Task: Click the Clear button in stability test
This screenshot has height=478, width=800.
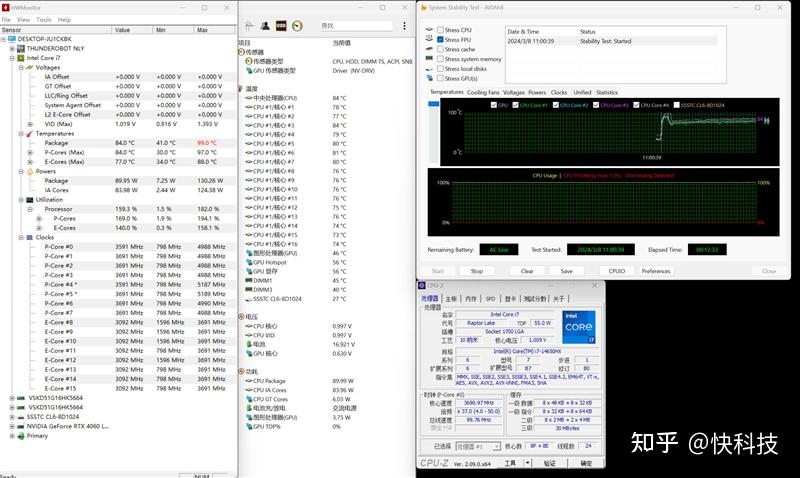Action: coord(527,271)
